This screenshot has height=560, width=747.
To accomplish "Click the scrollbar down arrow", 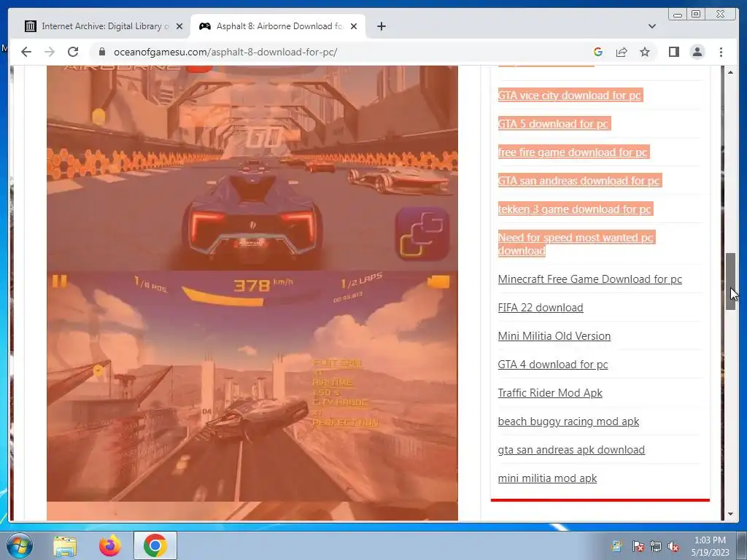I will point(730,514).
